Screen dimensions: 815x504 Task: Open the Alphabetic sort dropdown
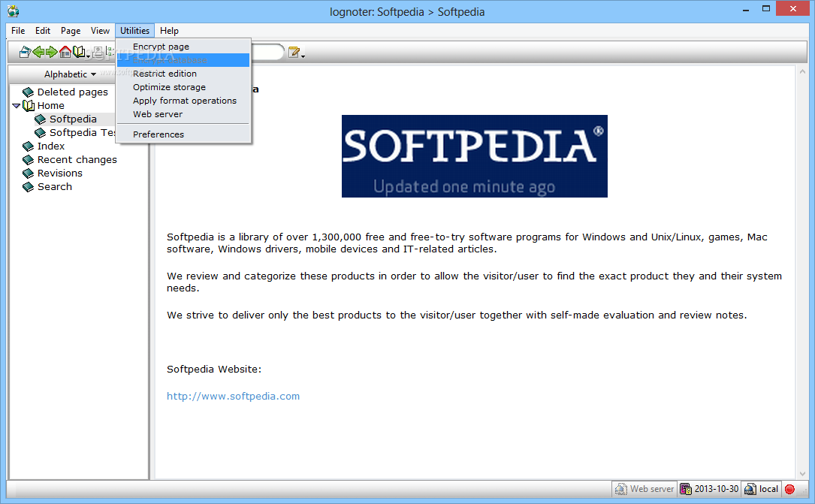tap(70, 74)
